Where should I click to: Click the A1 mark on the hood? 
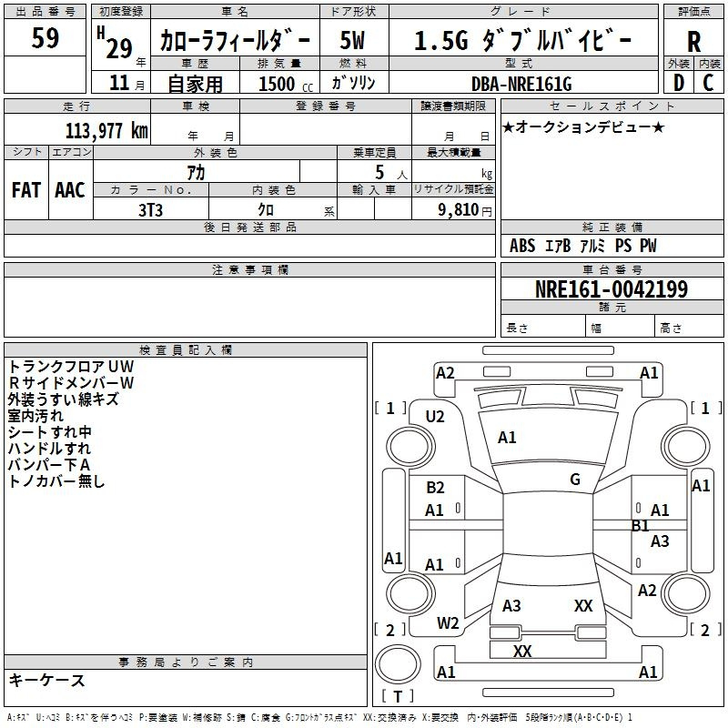point(507,438)
